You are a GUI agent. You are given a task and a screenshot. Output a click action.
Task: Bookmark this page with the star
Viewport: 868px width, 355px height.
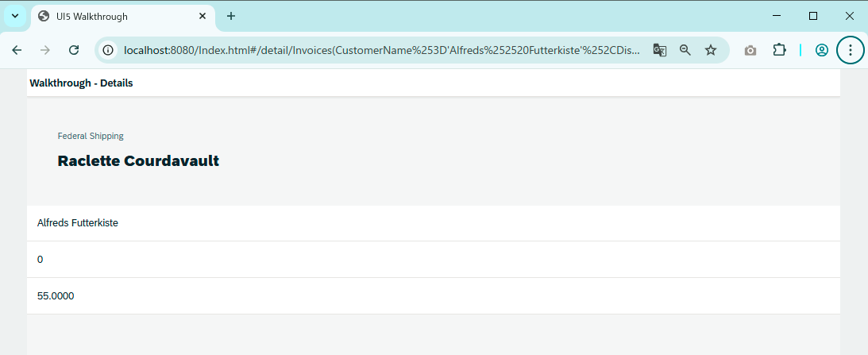click(711, 50)
